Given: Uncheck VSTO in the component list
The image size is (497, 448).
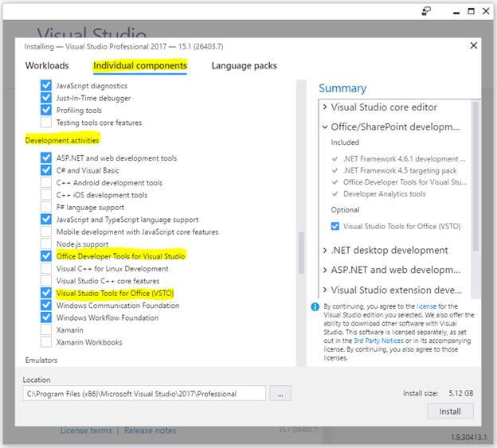Looking at the screenshot, I should [46, 293].
